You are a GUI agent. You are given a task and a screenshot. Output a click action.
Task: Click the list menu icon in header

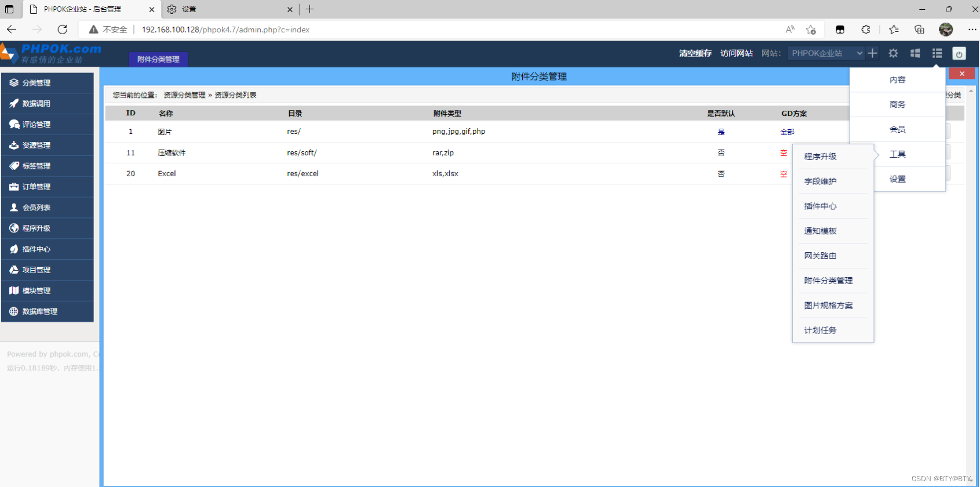point(937,53)
